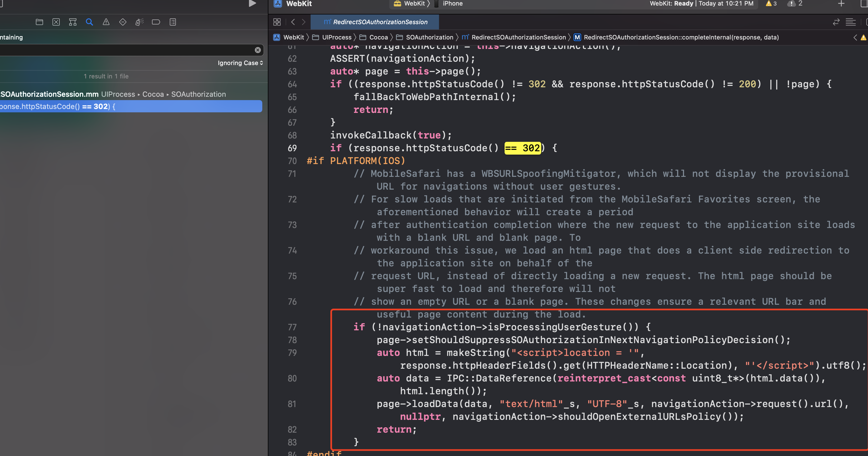The width and height of the screenshot is (868, 456).
Task: Click the yellow warnings count indicator
Action: point(771,4)
